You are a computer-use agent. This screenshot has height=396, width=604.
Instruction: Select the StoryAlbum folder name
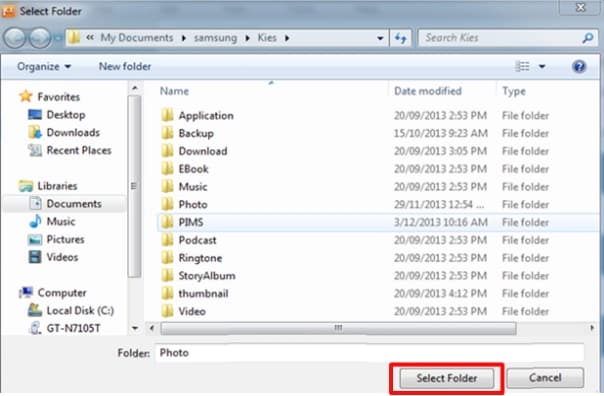[x=207, y=276]
